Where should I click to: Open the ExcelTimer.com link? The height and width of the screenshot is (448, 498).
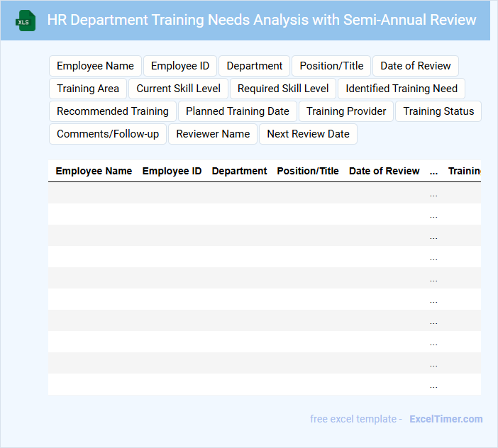coord(446,419)
